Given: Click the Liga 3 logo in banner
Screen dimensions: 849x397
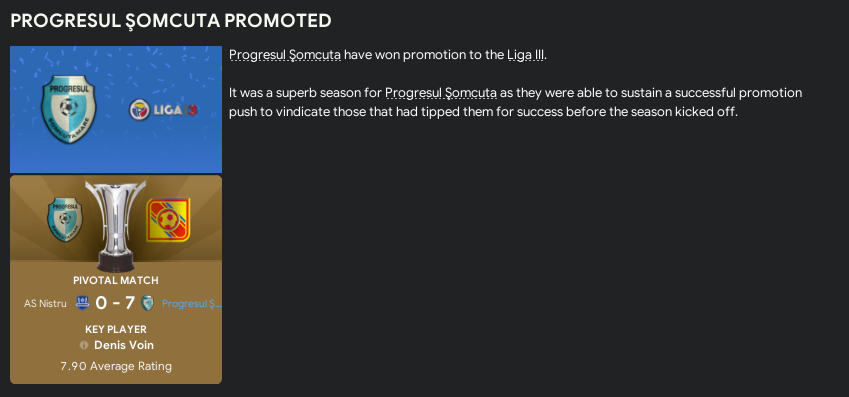Looking at the screenshot, I should click(164, 110).
